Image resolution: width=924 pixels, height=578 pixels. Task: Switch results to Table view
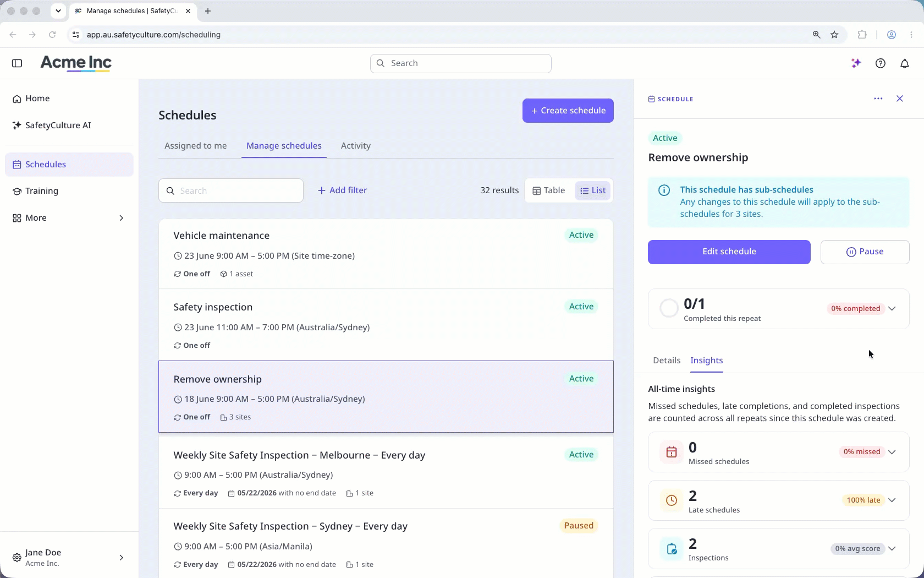(549, 190)
